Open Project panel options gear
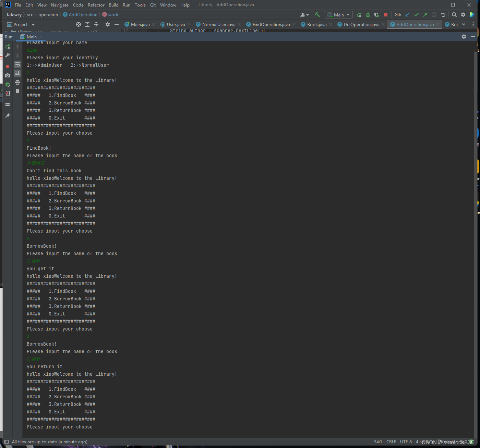The height and width of the screenshot is (448, 480). click(108, 24)
